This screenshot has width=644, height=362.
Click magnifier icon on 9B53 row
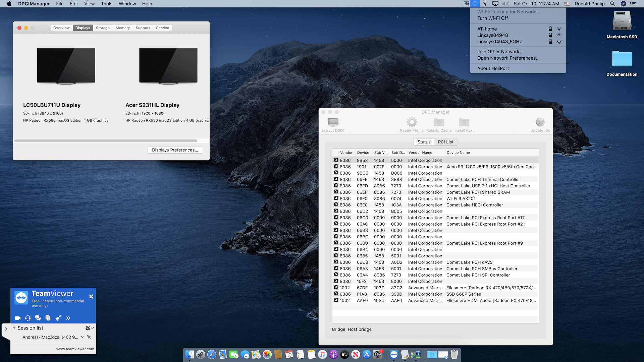tap(336, 160)
